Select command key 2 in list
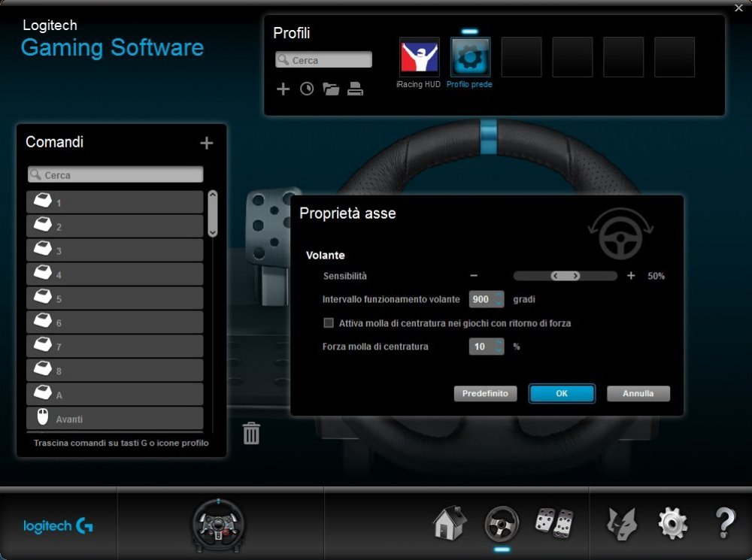Viewport: 752px width, 560px height. (115, 226)
